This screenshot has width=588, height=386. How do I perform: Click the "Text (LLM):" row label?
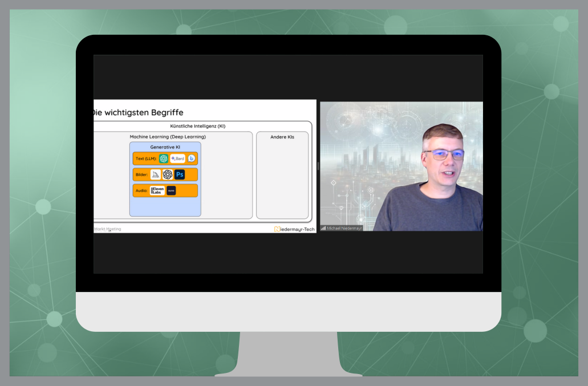(146, 159)
